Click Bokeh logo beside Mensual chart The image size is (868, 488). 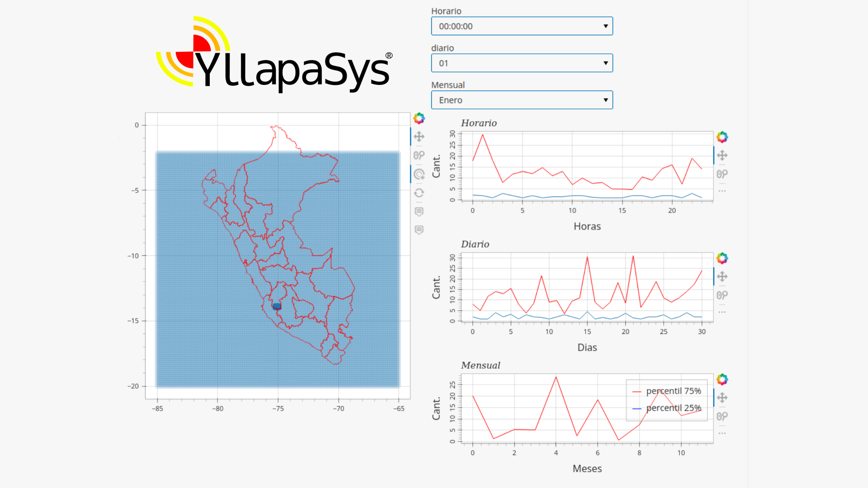pyautogui.click(x=722, y=380)
